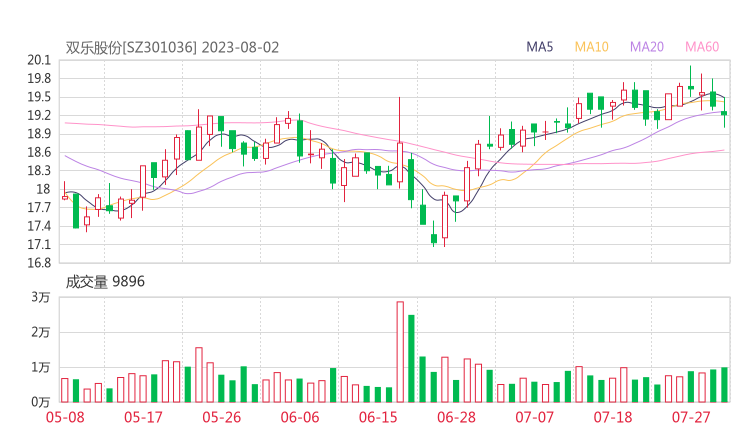The width and height of the screenshot is (740, 440).
Task: Click the 2万 volume axis label
Action: [41, 332]
